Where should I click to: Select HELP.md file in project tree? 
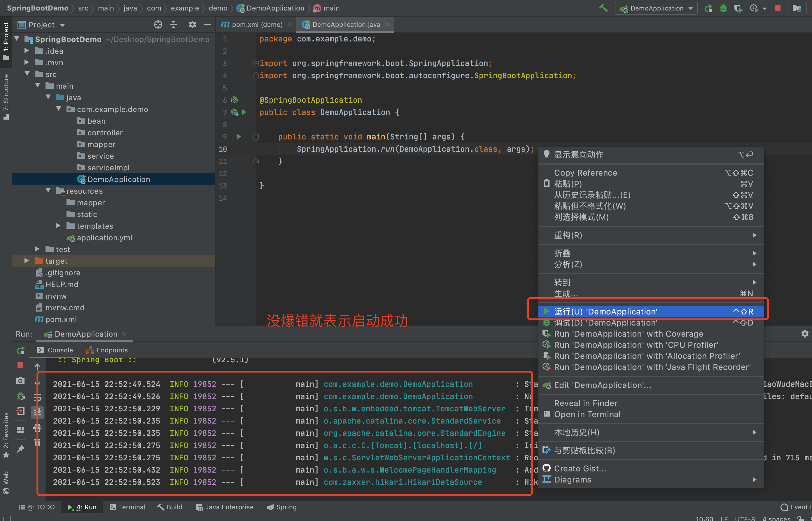click(x=62, y=284)
